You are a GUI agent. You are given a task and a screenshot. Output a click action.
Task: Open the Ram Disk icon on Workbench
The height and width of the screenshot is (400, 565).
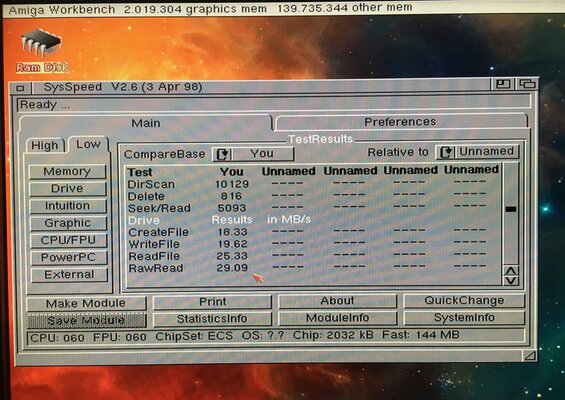click(42, 50)
